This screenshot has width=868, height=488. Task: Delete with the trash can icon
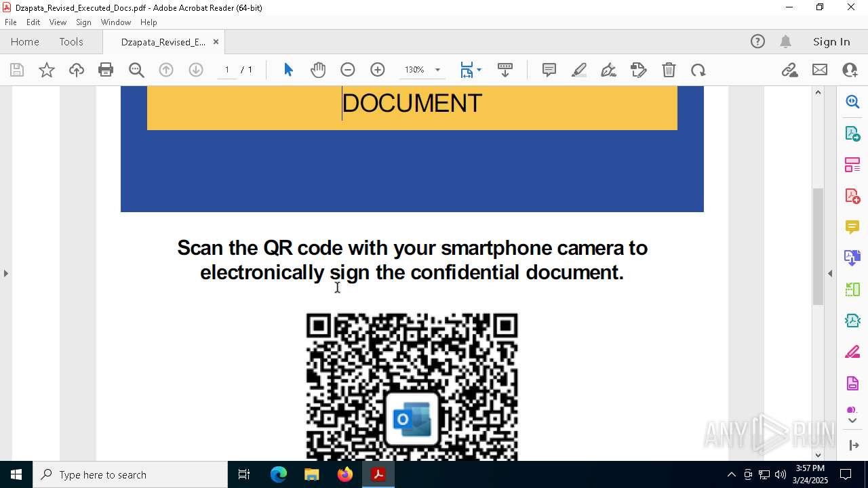(x=669, y=70)
